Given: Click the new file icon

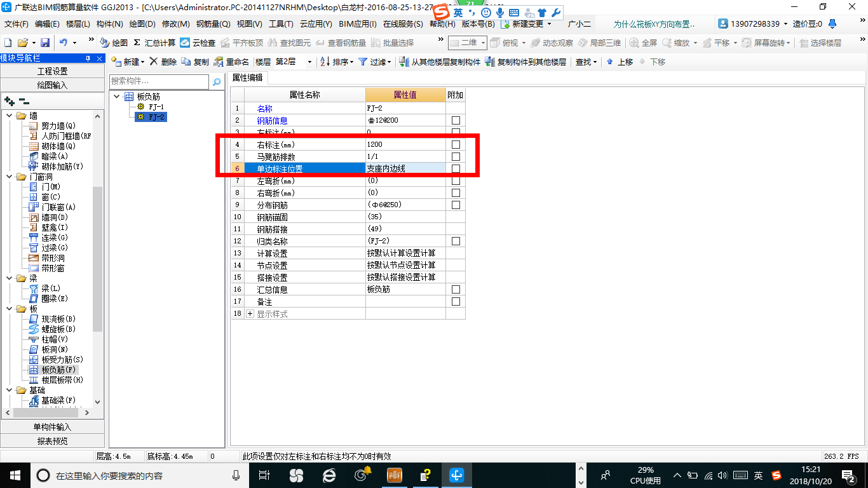Looking at the screenshot, I should [8, 43].
